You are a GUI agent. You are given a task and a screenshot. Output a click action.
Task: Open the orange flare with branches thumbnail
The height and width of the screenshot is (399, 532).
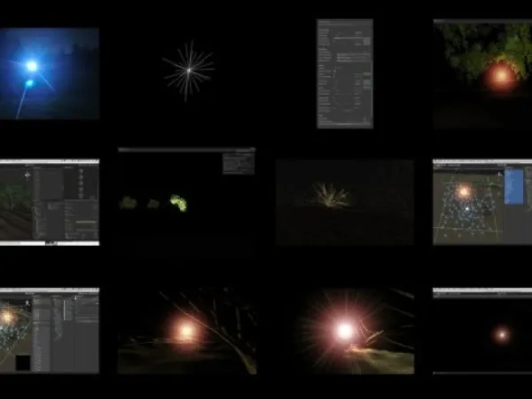187,331
